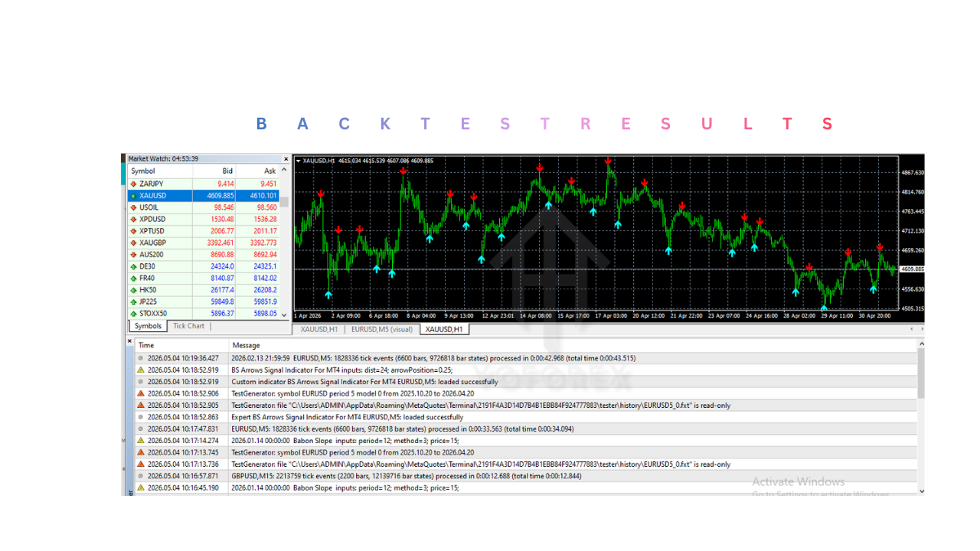This screenshot has height=551, width=980.
Task: Close the tester journal panel
Action: [x=129, y=341]
